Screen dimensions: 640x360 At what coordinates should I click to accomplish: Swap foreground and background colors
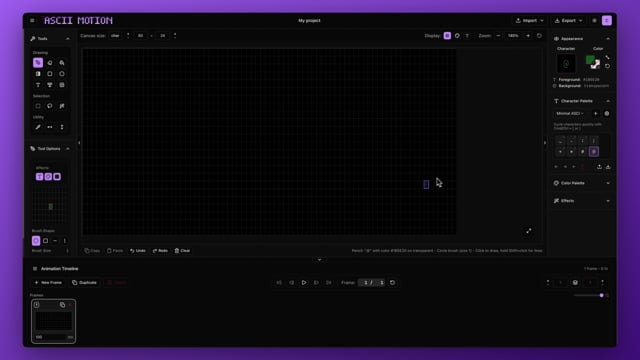[607, 58]
